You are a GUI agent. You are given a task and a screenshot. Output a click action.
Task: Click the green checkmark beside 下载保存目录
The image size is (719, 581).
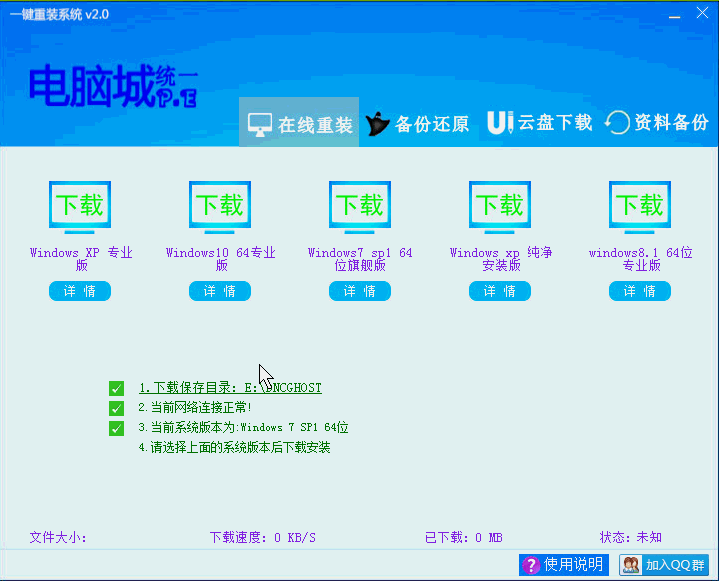[x=116, y=388]
